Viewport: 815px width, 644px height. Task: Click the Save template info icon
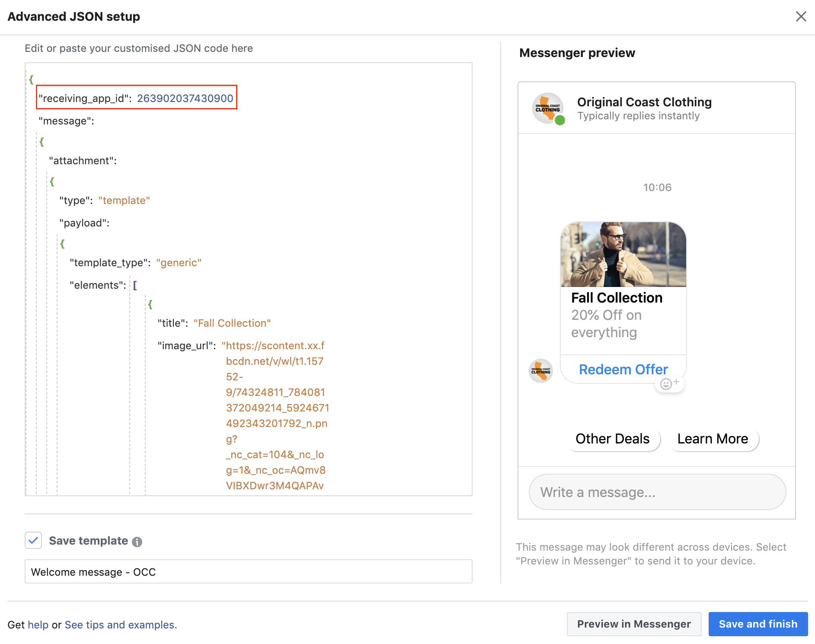coord(137,542)
